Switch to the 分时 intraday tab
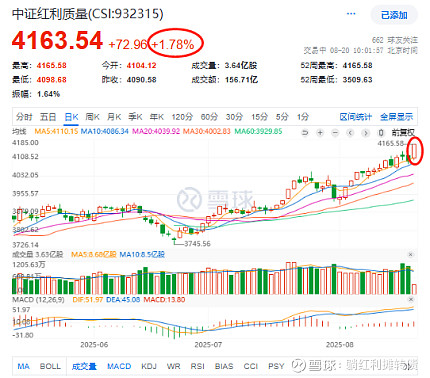Viewport: 430px width, 378px height. tap(24, 117)
